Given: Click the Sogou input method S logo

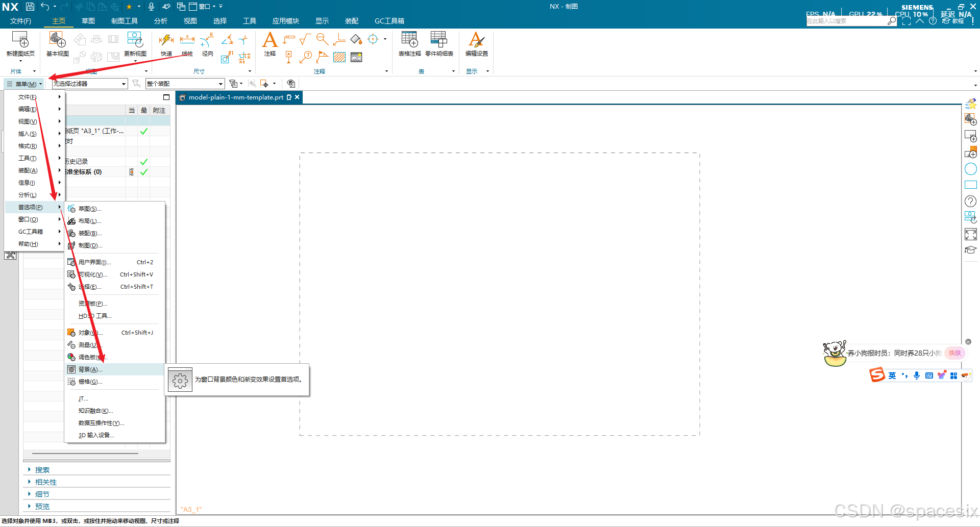Looking at the screenshot, I should 877,375.
